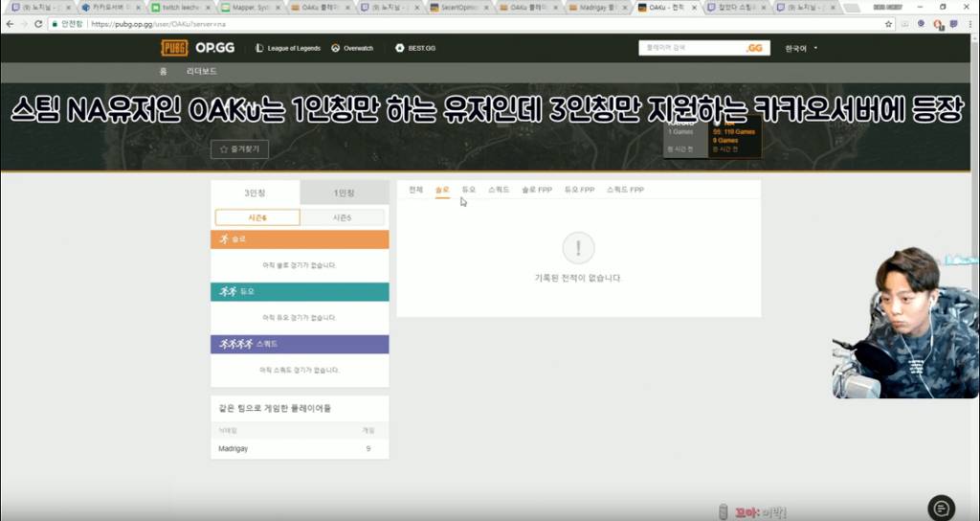980x521 pixels.
Task: Click the 같은 팀으로 게임한 플레이어들 heading
Action: click(275, 408)
